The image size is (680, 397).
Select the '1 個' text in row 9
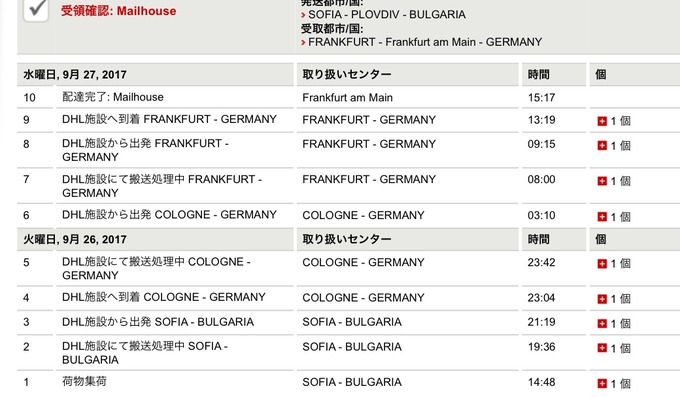point(621,121)
